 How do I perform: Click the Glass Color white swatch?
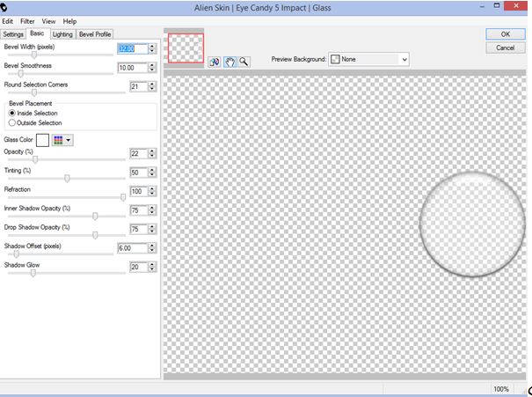(x=43, y=140)
